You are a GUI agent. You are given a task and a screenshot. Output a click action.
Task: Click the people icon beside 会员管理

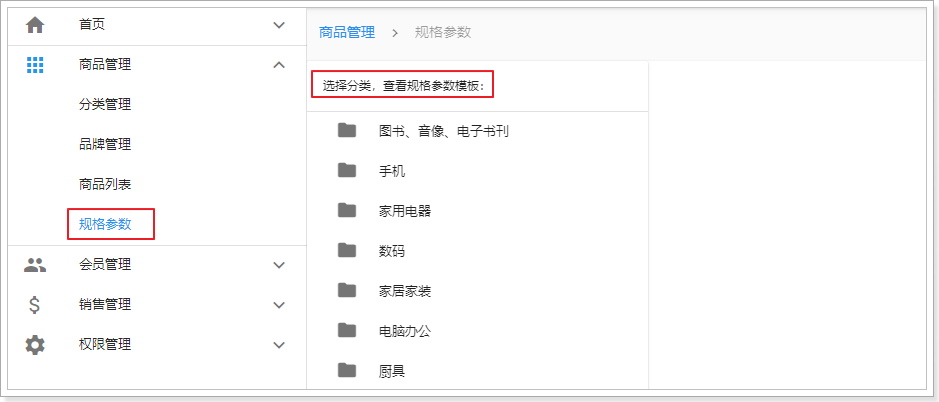(35, 265)
